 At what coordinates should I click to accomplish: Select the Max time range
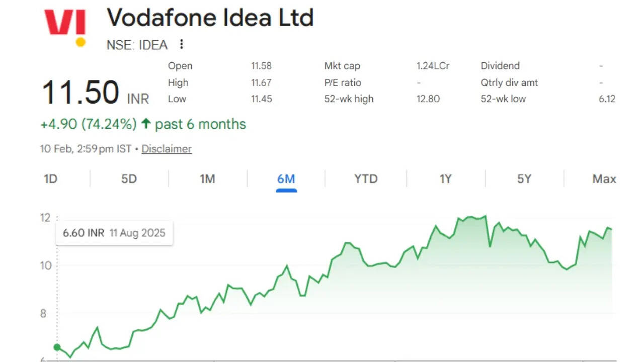tap(604, 179)
